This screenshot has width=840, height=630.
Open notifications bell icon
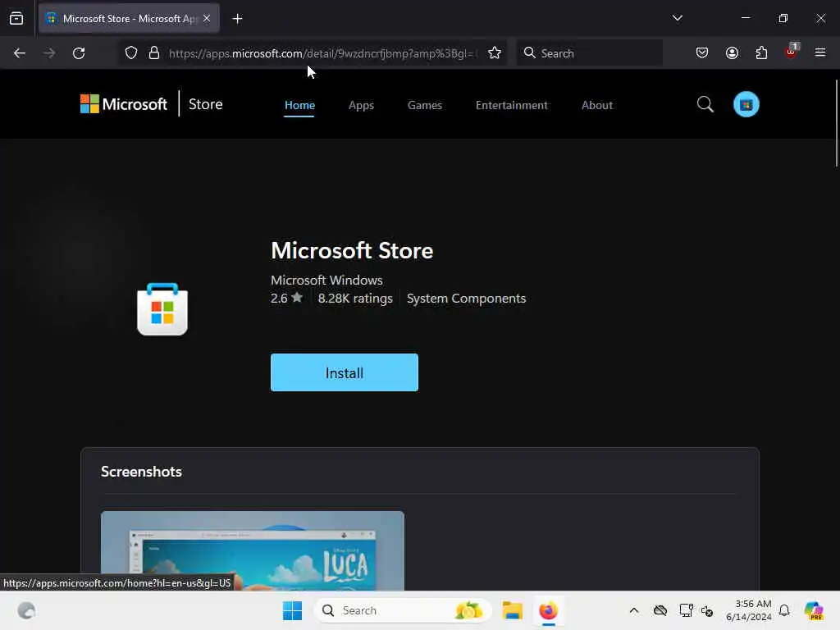click(x=784, y=610)
